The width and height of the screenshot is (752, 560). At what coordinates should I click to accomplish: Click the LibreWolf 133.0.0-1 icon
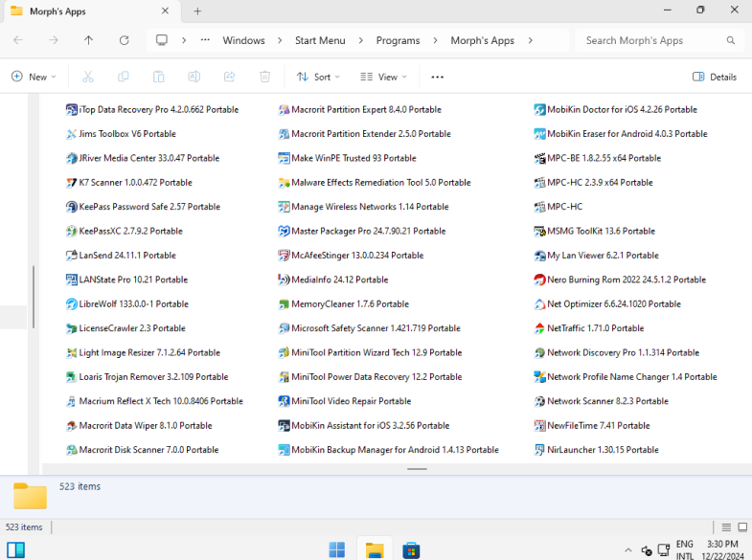tap(72, 304)
